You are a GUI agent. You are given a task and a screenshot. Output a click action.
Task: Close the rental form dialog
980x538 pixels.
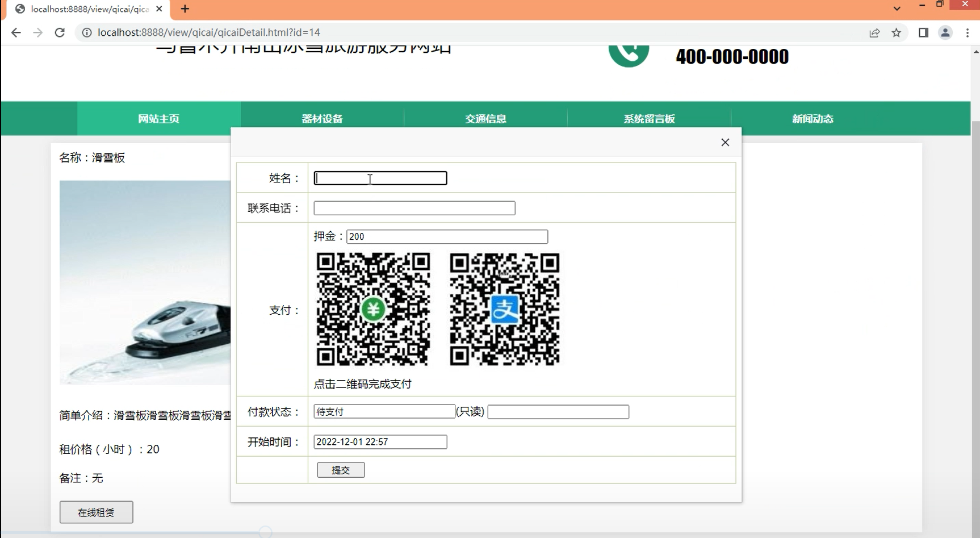click(x=725, y=142)
